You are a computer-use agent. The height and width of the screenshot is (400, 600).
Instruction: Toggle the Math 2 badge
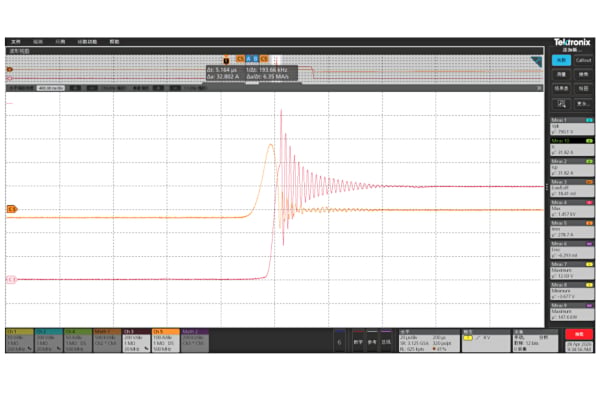[195, 340]
